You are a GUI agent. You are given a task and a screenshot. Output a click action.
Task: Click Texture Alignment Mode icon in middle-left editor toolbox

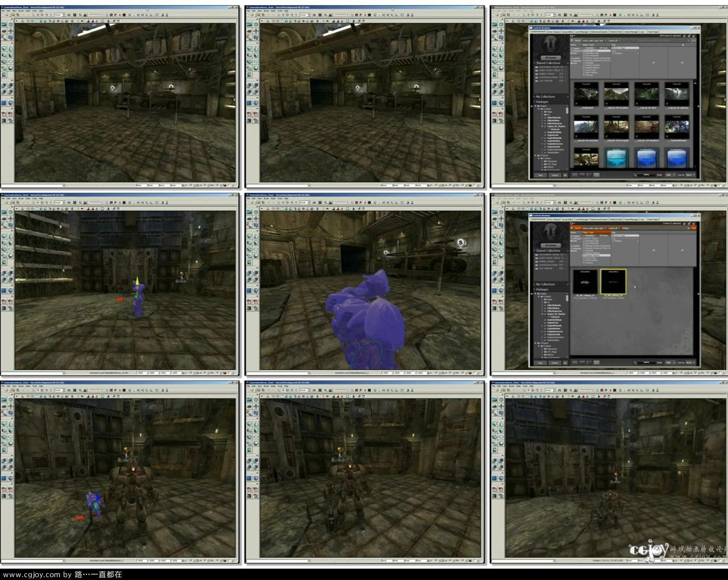point(11,219)
